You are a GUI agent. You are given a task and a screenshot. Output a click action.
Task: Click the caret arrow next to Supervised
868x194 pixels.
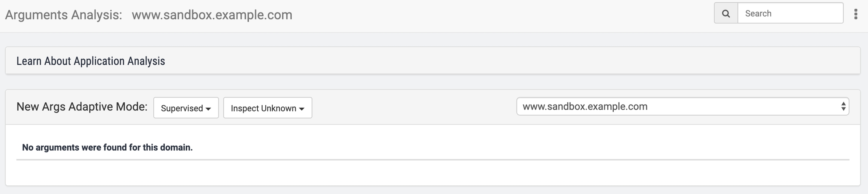pos(208,109)
